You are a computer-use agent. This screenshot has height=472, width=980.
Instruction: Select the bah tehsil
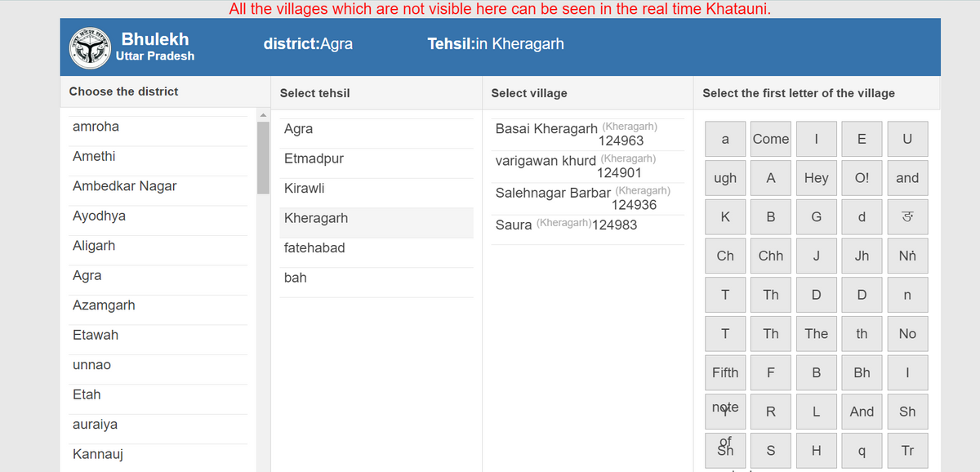pos(295,278)
